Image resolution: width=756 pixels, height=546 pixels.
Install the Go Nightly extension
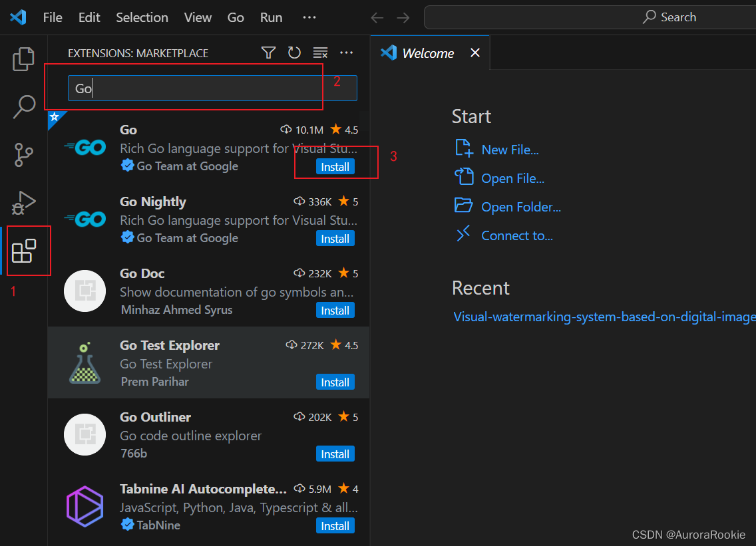(335, 239)
